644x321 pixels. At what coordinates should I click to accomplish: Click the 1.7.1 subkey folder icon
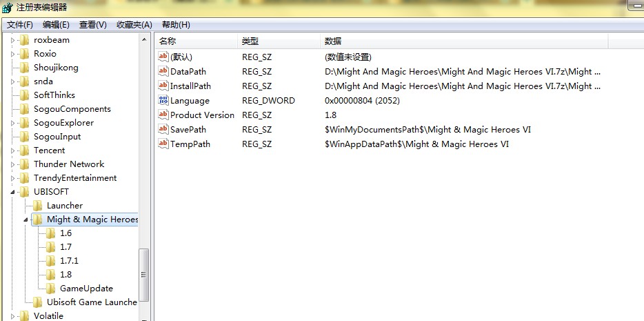[51, 260]
